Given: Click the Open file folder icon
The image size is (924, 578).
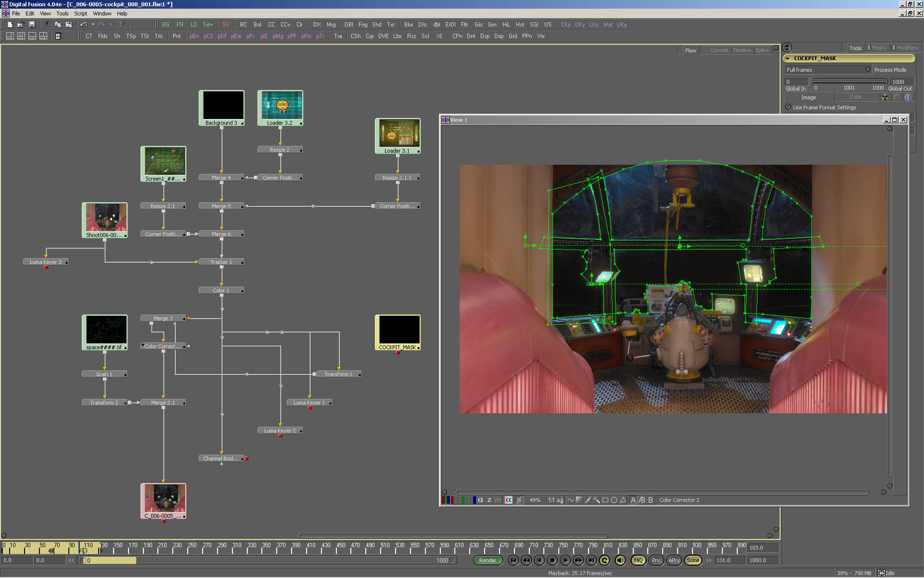Looking at the screenshot, I should pyautogui.click(x=21, y=25).
